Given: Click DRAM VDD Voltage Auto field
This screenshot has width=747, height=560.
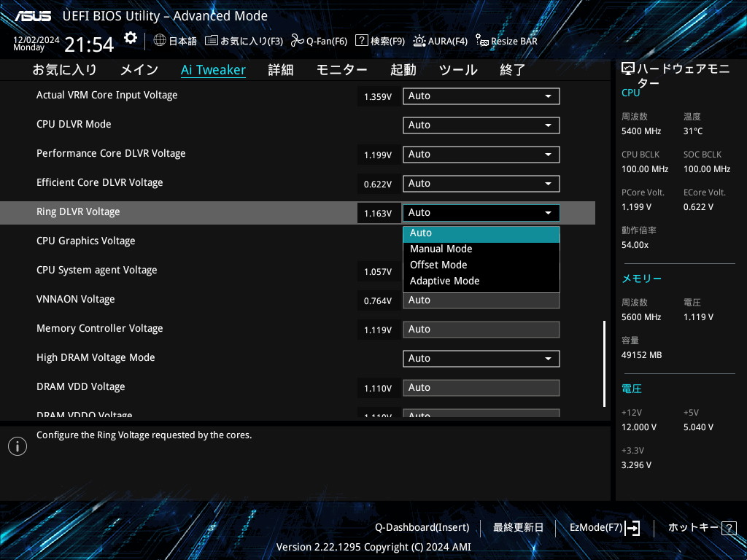Looking at the screenshot, I should [481, 388].
